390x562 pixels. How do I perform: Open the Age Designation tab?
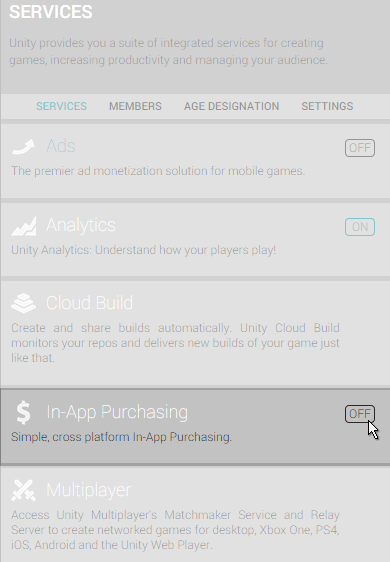coord(231,106)
